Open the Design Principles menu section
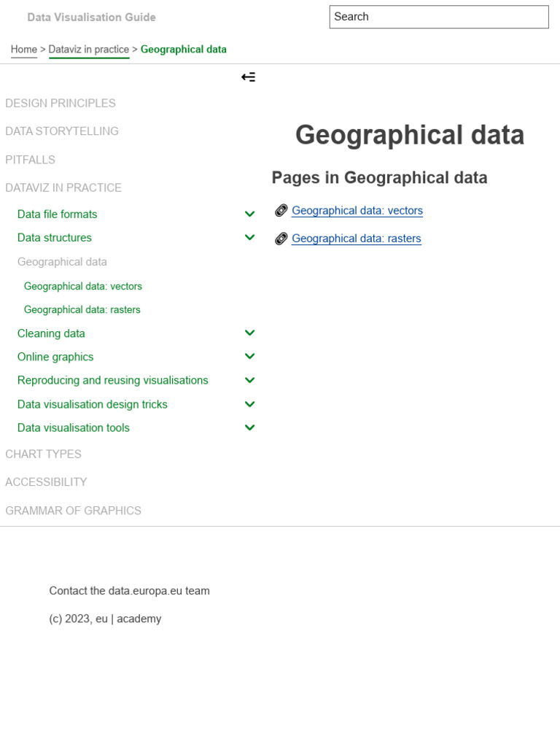560x747 pixels. coord(61,103)
